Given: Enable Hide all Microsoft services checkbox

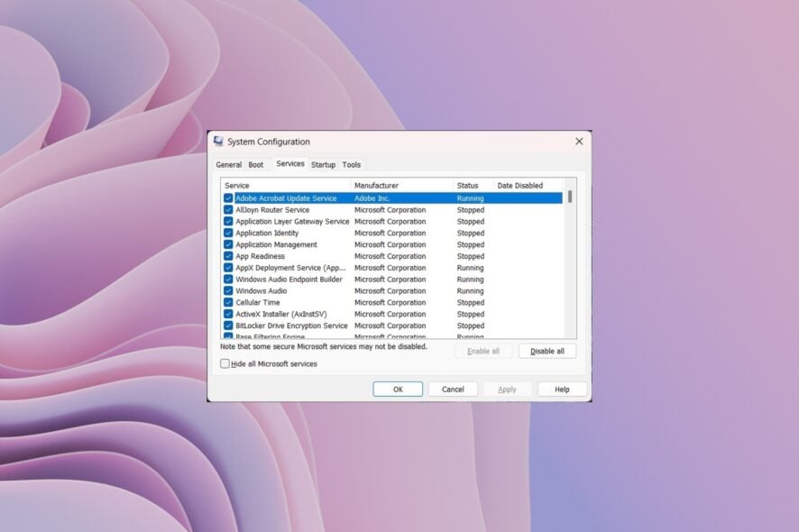Looking at the screenshot, I should (225, 363).
